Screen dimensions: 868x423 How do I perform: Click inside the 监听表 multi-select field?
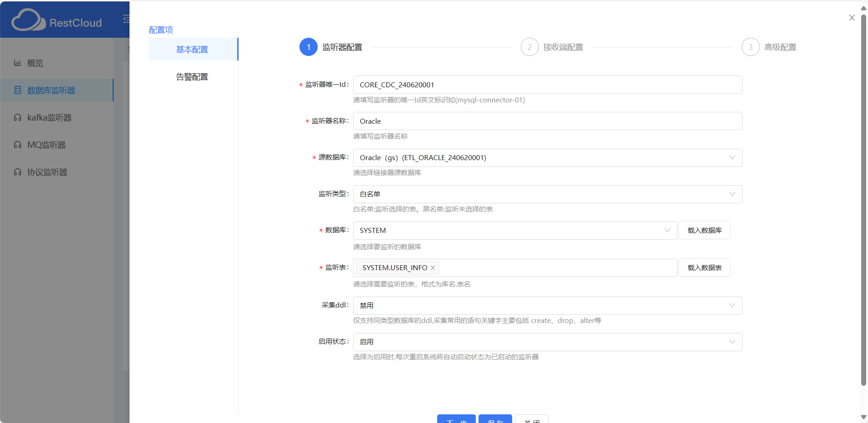click(515, 268)
